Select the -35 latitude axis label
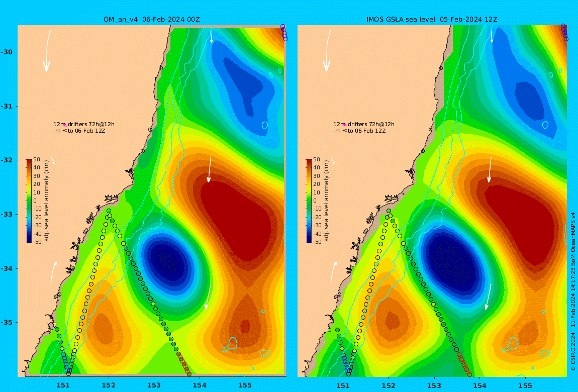578x392 pixels. 7,322
